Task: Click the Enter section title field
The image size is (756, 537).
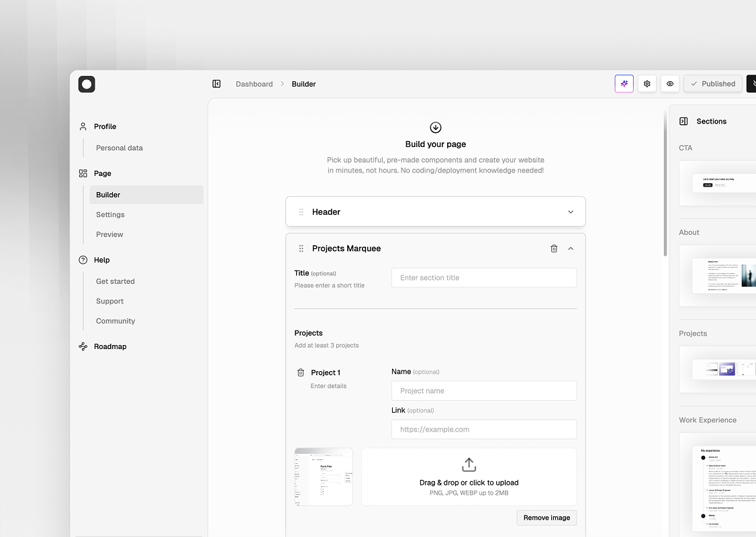Action: coord(484,278)
